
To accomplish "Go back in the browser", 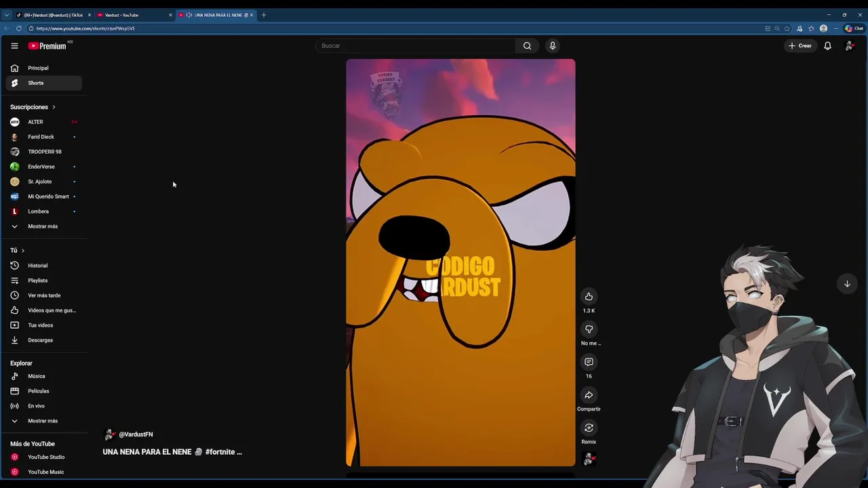I will point(7,28).
